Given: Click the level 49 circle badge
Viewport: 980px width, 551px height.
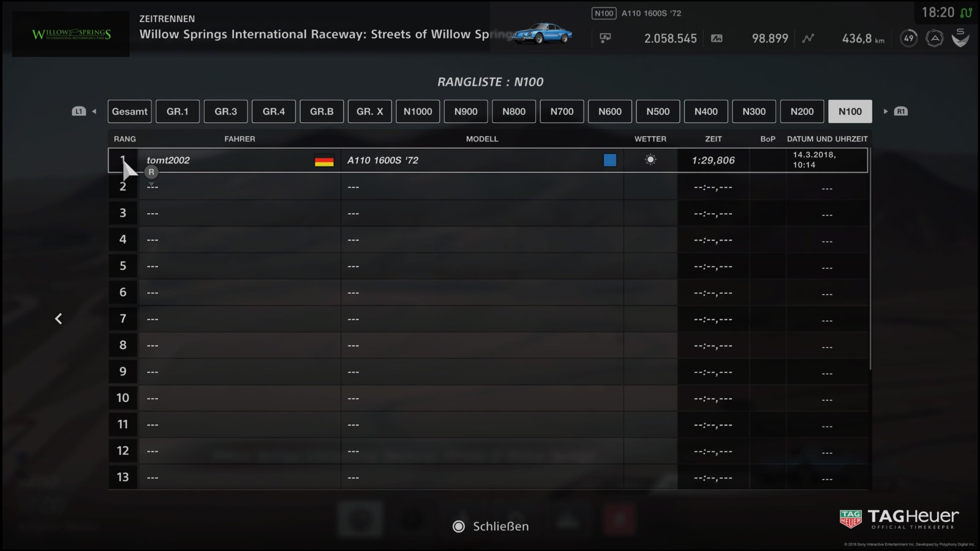Looking at the screenshot, I should [x=909, y=38].
